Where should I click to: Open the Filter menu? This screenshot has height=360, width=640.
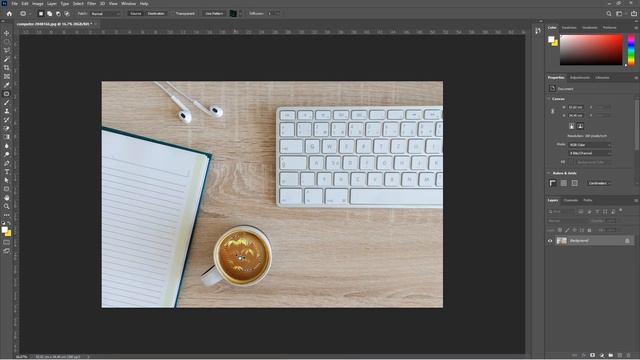coord(91,4)
